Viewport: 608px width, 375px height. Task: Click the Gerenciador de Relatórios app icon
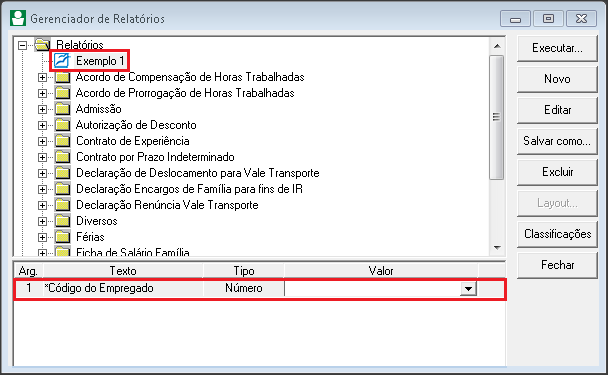point(18,18)
